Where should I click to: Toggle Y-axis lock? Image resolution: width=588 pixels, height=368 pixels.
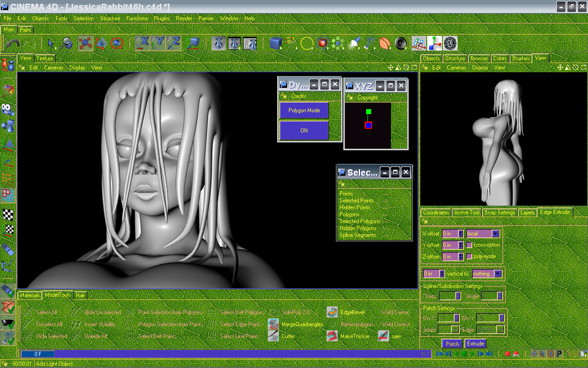[158, 44]
